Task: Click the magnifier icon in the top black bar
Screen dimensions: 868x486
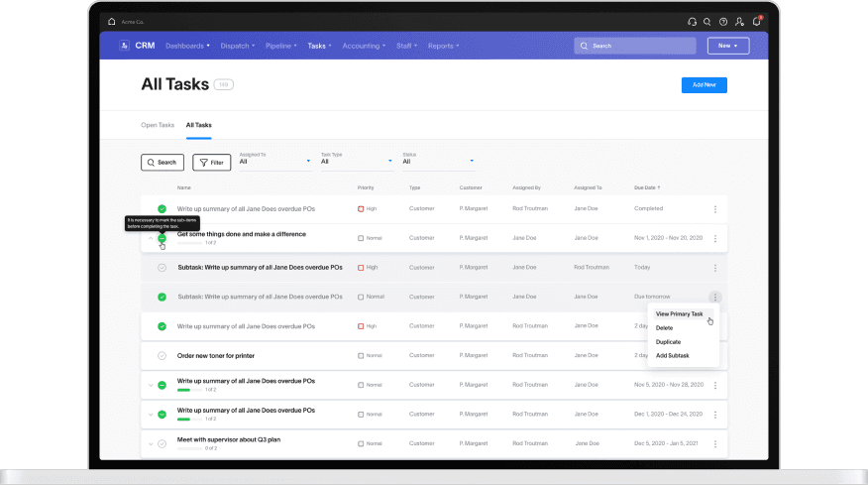Action: (x=706, y=22)
